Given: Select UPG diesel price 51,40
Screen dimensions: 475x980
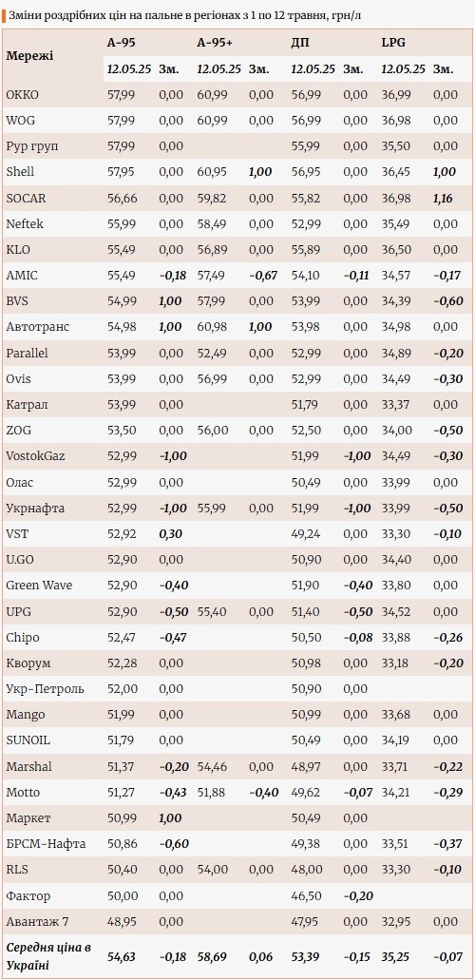Looking at the screenshot, I should pos(306,611).
